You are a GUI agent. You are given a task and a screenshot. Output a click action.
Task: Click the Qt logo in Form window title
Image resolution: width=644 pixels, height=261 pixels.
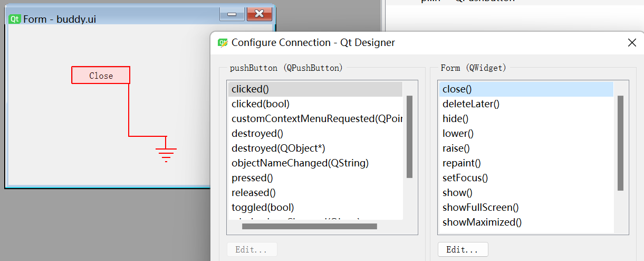pos(15,19)
